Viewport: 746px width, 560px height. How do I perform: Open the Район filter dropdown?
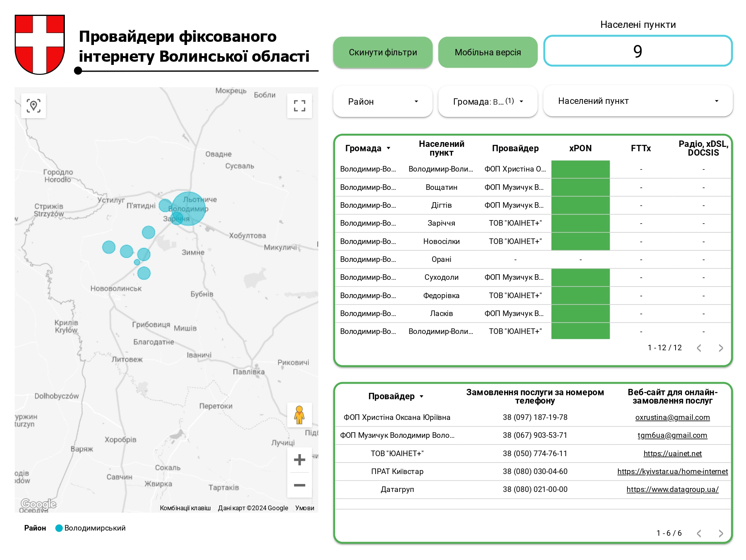(383, 101)
